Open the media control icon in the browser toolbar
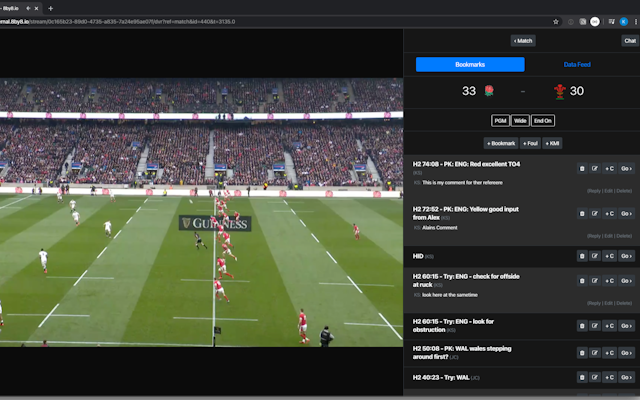 point(611,22)
